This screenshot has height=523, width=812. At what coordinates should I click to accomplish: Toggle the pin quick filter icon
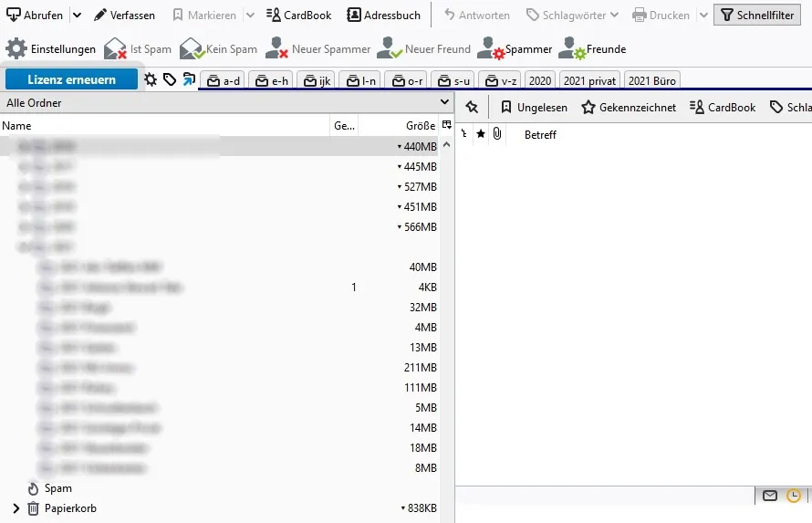point(472,107)
